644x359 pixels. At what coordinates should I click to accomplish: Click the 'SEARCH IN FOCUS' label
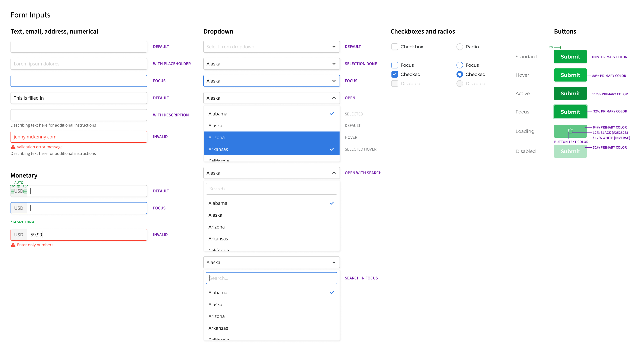[361, 278]
